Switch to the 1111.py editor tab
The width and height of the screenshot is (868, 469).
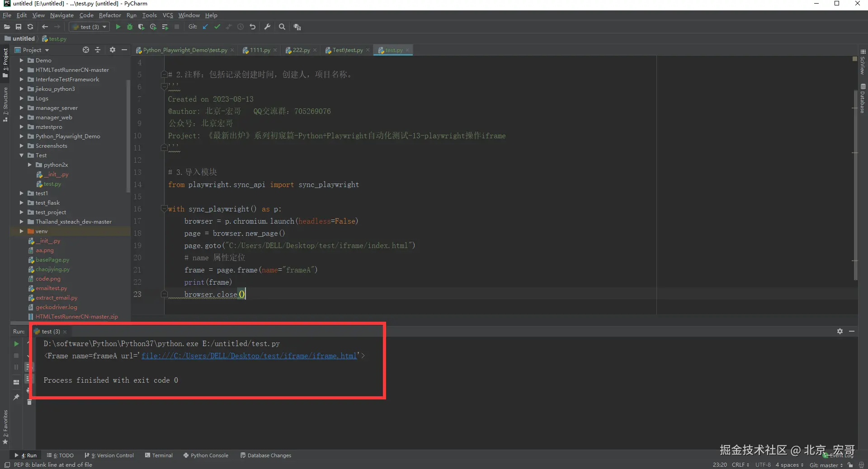click(x=260, y=50)
